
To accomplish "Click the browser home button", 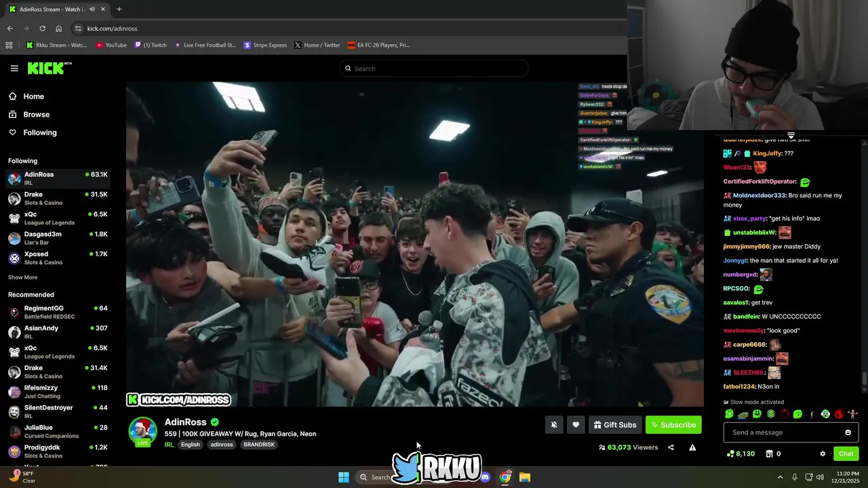I will coord(58,28).
